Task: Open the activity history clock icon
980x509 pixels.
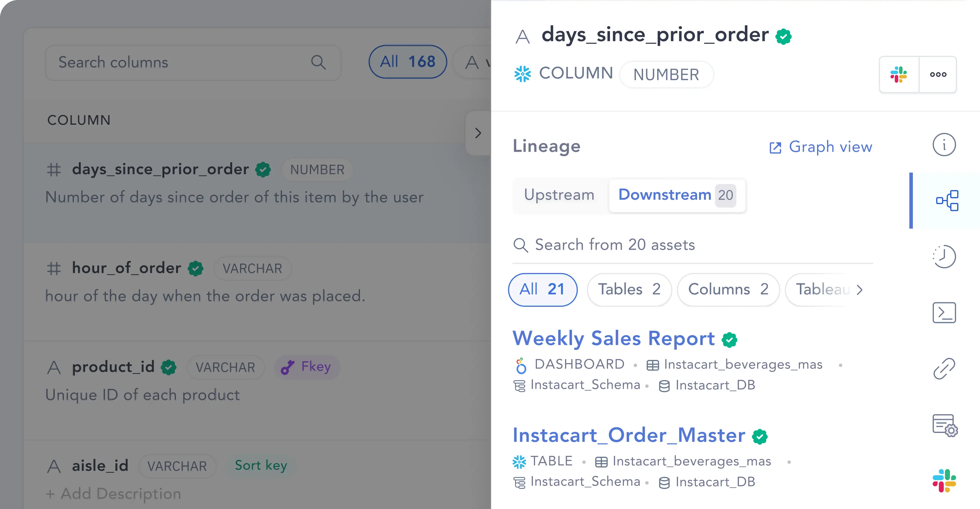Action: pyautogui.click(x=944, y=256)
